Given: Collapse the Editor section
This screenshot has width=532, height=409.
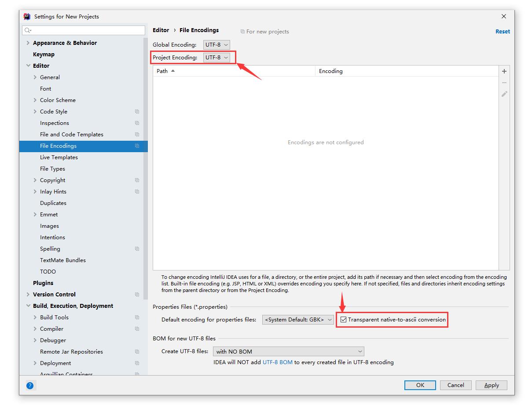Looking at the screenshot, I should (x=28, y=66).
